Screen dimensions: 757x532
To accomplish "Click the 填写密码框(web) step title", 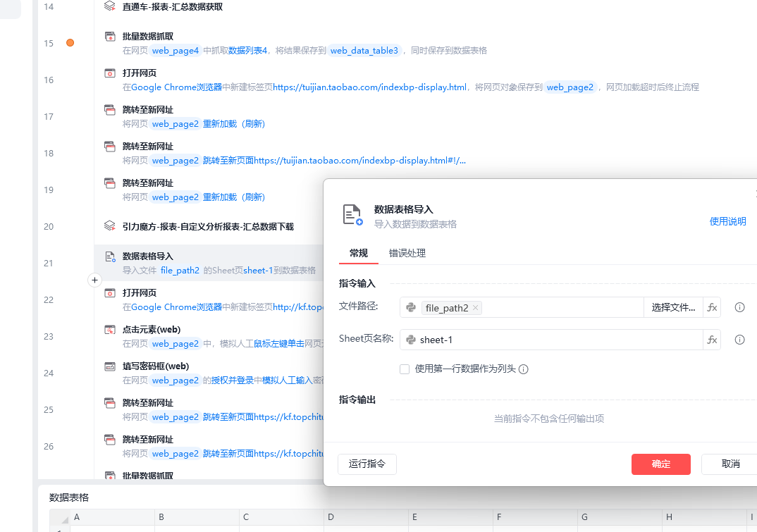I will tap(156, 366).
